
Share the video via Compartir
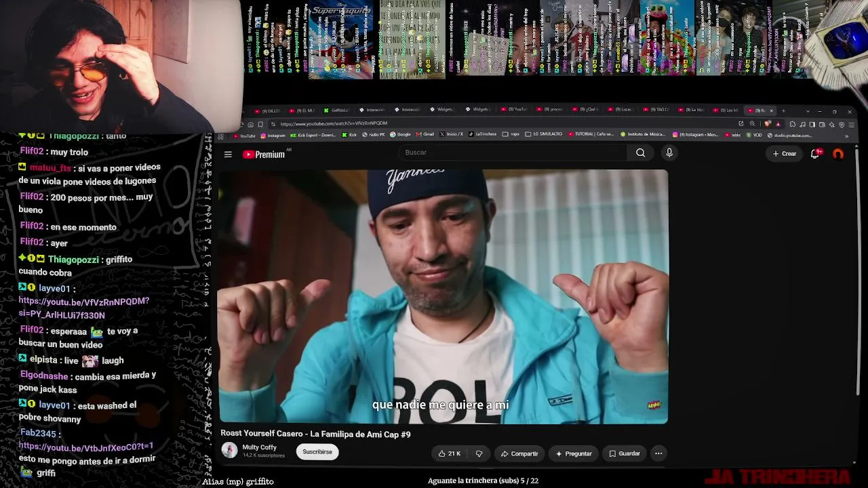pos(519,453)
